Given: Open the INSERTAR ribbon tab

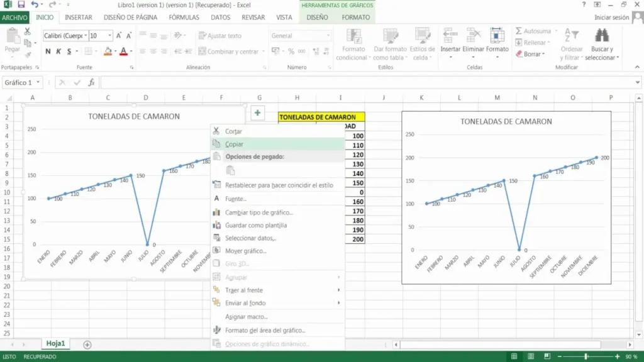Looking at the screenshot, I should tap(79, 18).
